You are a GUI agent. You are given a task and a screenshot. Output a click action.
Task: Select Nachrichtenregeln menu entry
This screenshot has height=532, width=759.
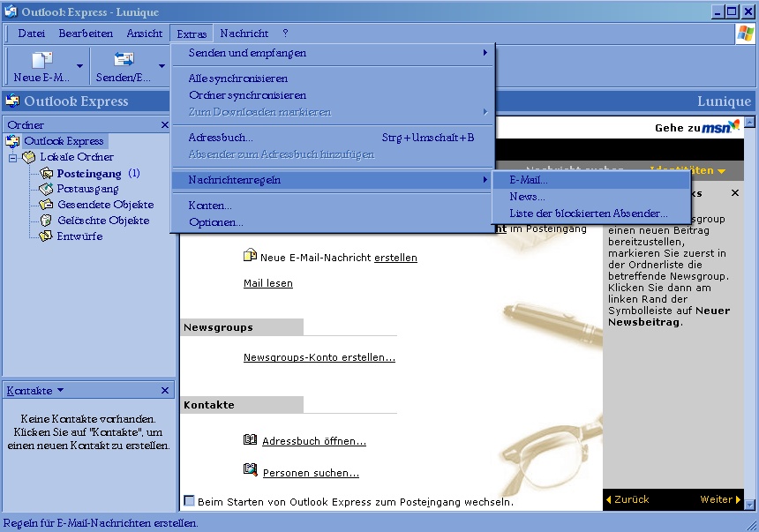333,180
